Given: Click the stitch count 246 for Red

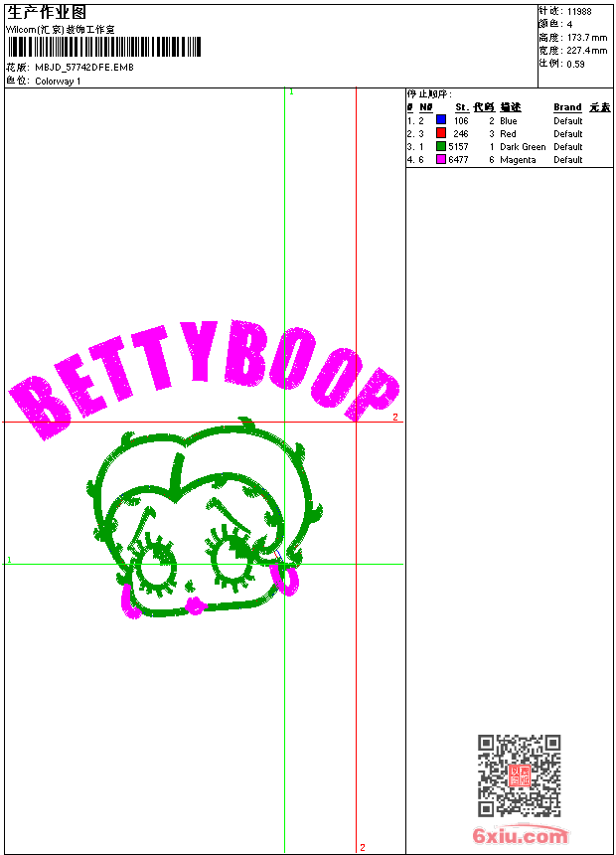Looking at the screenshot, I should (461, 133).
